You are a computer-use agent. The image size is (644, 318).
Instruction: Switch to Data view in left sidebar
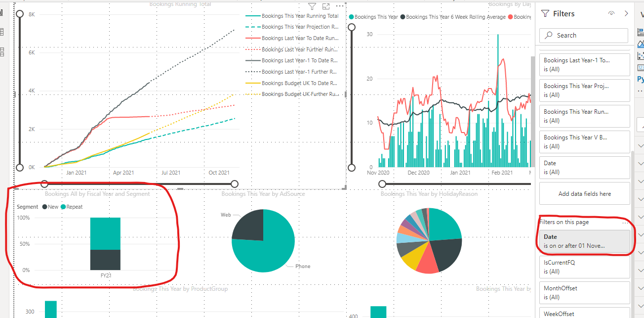coord(1,32)
